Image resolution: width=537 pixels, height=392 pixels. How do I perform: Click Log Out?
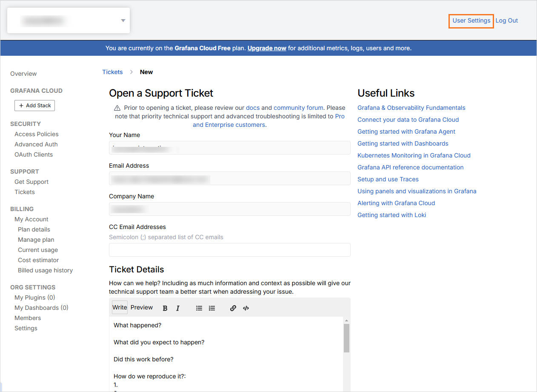coord(507,20)
